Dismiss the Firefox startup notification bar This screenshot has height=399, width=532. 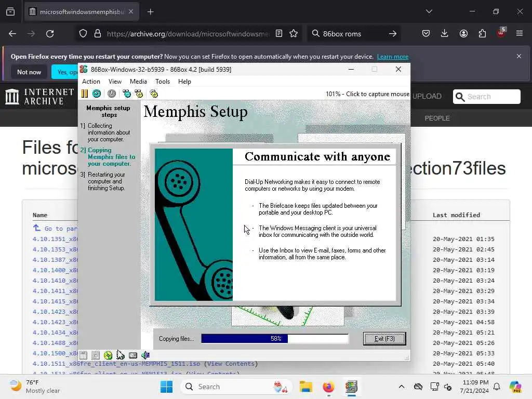[x=519, y=56]
